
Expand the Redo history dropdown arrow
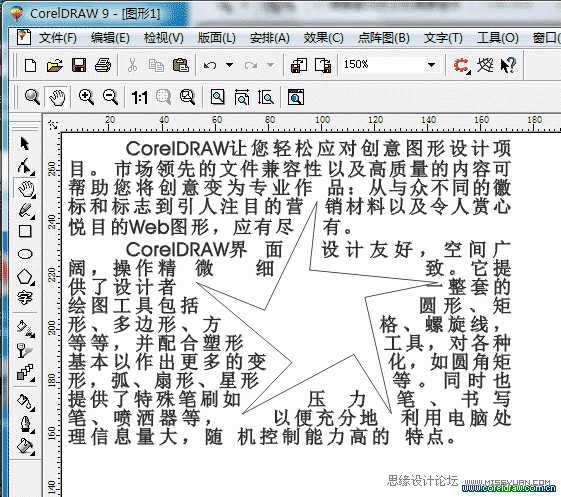271,65
